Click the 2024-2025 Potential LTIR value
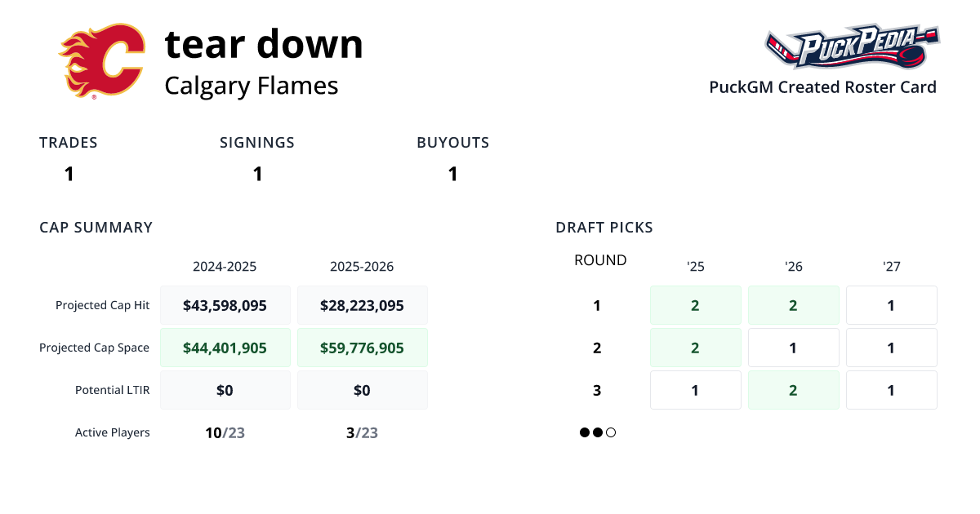 [225, 390]
